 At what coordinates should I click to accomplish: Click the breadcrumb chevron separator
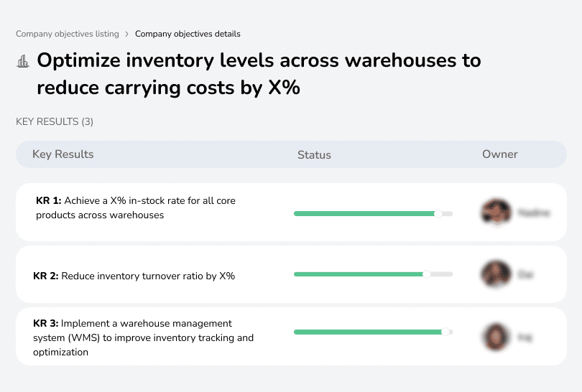[127, 34]
